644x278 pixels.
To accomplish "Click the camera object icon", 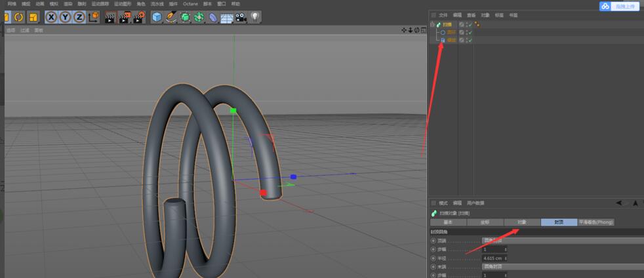I will [241, 17].
